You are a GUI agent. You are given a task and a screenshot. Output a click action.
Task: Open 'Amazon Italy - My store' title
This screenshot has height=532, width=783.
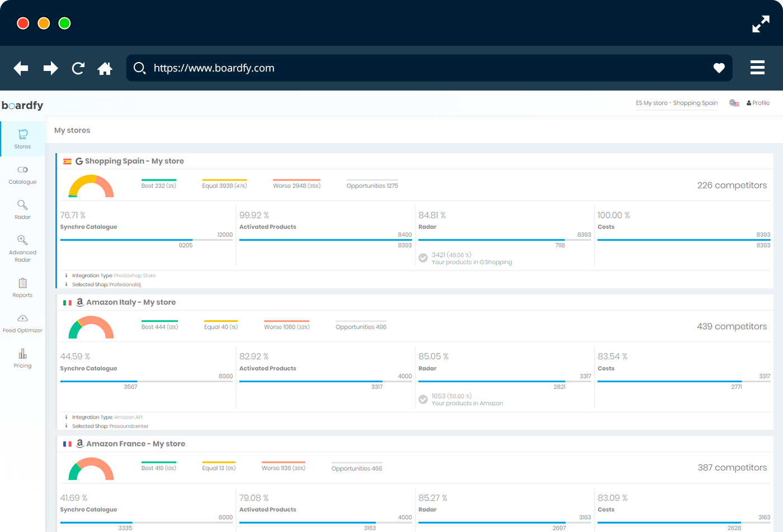pos(131,302)
